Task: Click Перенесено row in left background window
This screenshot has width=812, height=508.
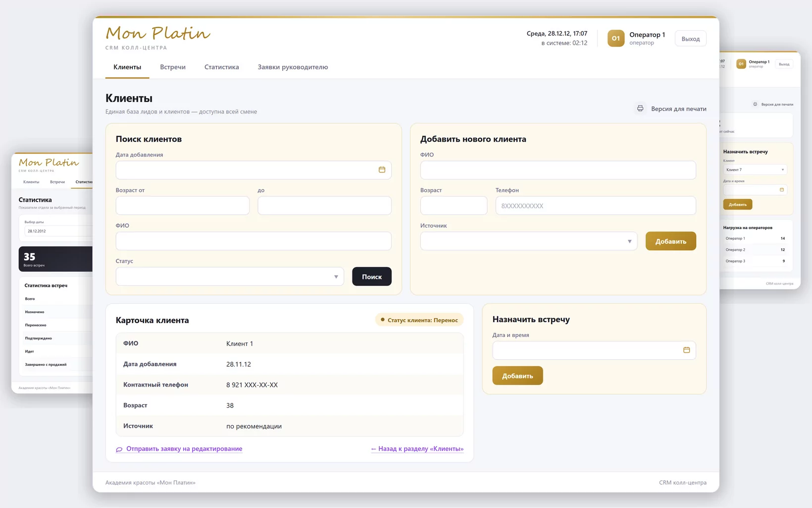Action: (x=58, y=325)
